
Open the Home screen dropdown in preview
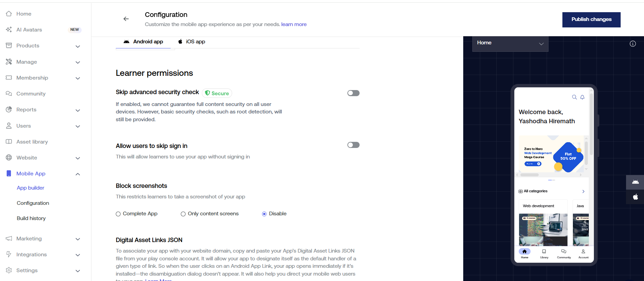click(x=510, y=43)
